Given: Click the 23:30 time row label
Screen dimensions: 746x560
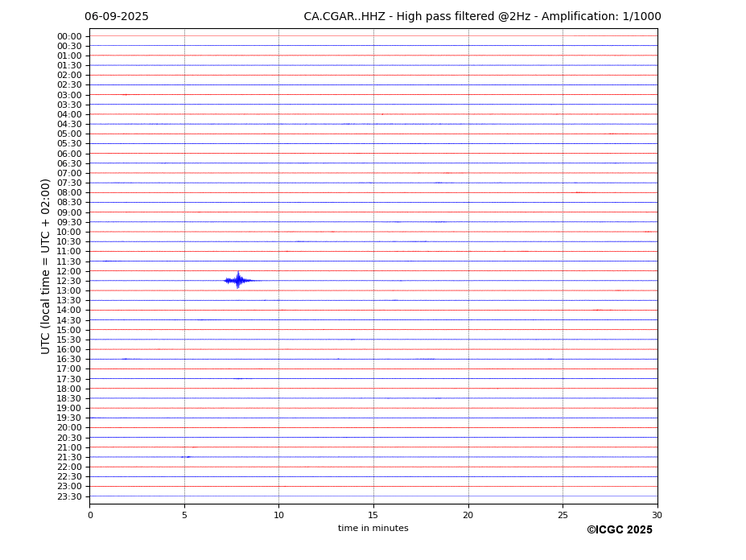Looking at the screenshot, I should click(x=69, y=496).
